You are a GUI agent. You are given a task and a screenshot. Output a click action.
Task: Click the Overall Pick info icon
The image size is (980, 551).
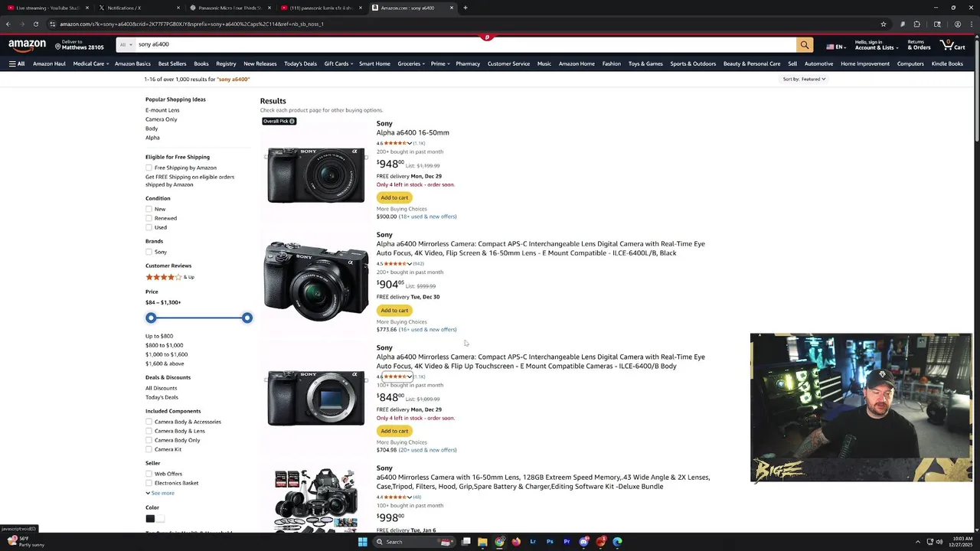click(292, 121)
